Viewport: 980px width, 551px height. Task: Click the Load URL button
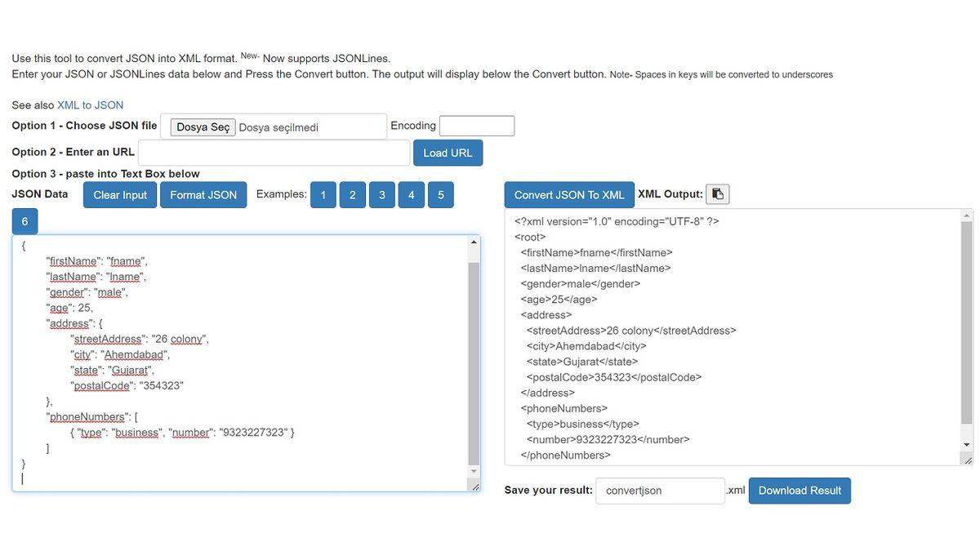[448, 150]
